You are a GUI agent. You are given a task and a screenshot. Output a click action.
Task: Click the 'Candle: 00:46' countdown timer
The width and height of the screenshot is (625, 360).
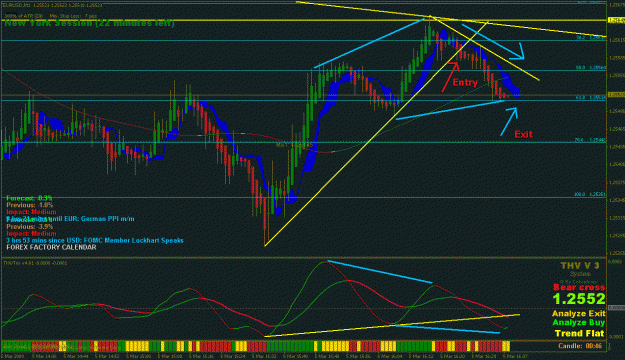click(580, 346)
